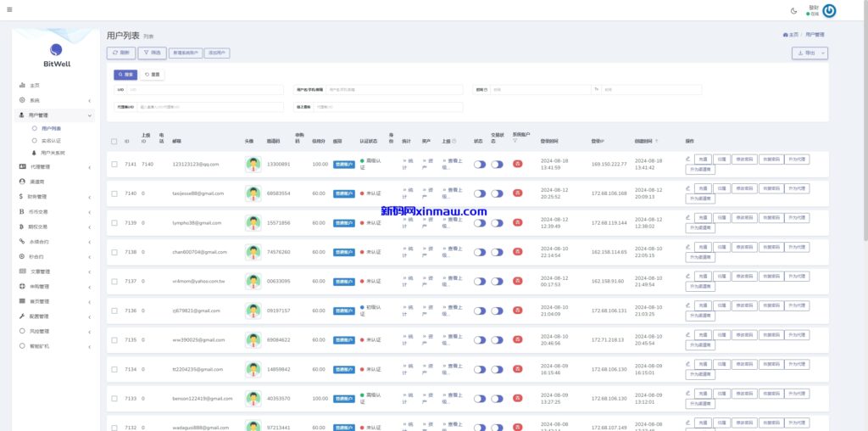Switch to dark mode via moon icon
The image size is (868, 431).
[x=793, y=11]
